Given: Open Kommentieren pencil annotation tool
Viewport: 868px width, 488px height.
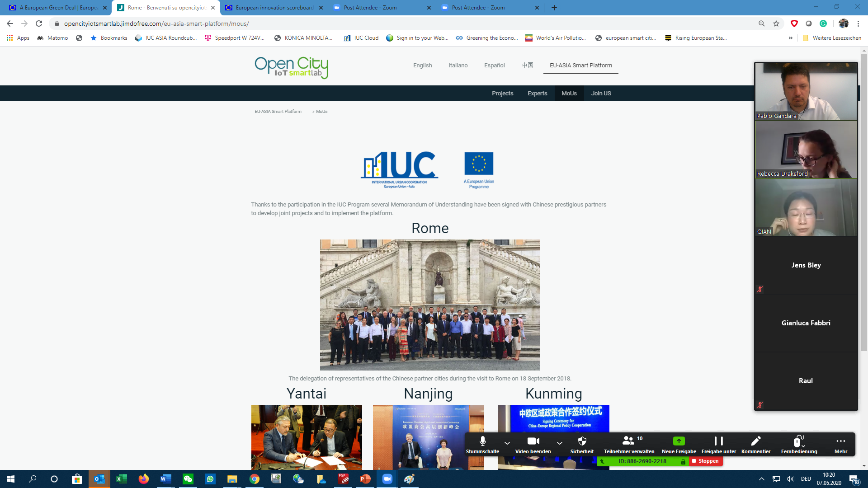Looking at the screenshot, I should pos(755,441).
